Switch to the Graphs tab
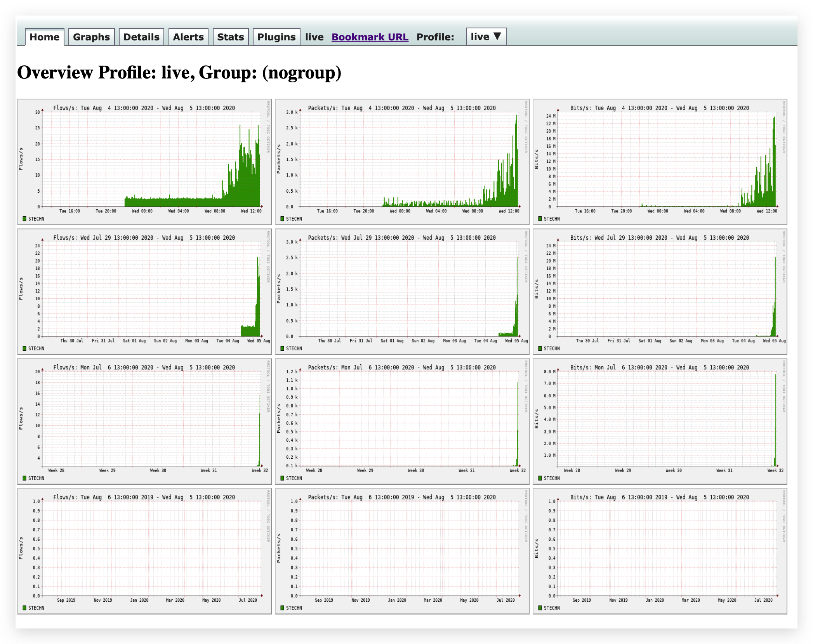This screenshot has height=644, width=813. pos(91,37)
